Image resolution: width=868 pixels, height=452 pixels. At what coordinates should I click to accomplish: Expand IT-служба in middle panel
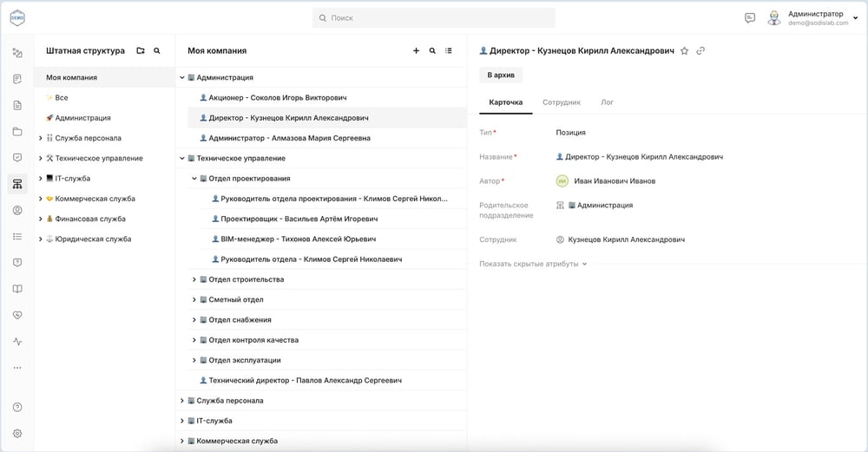[x=181, y=421]
